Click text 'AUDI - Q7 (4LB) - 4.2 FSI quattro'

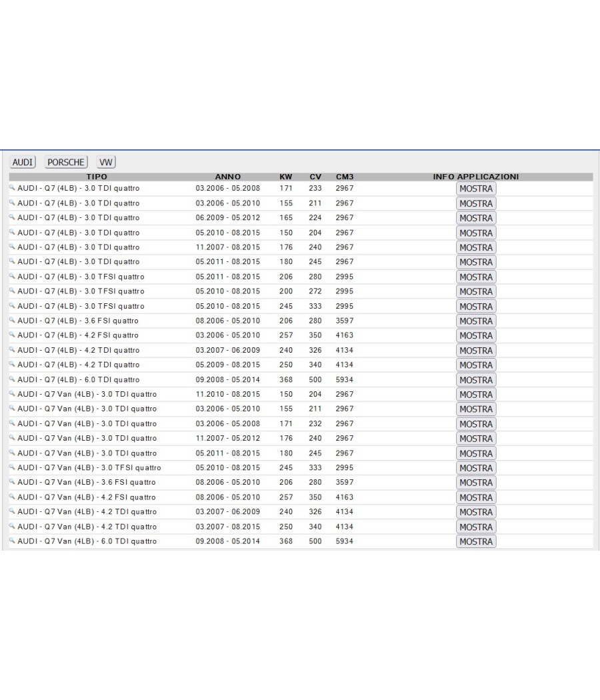tap(78, 335)
